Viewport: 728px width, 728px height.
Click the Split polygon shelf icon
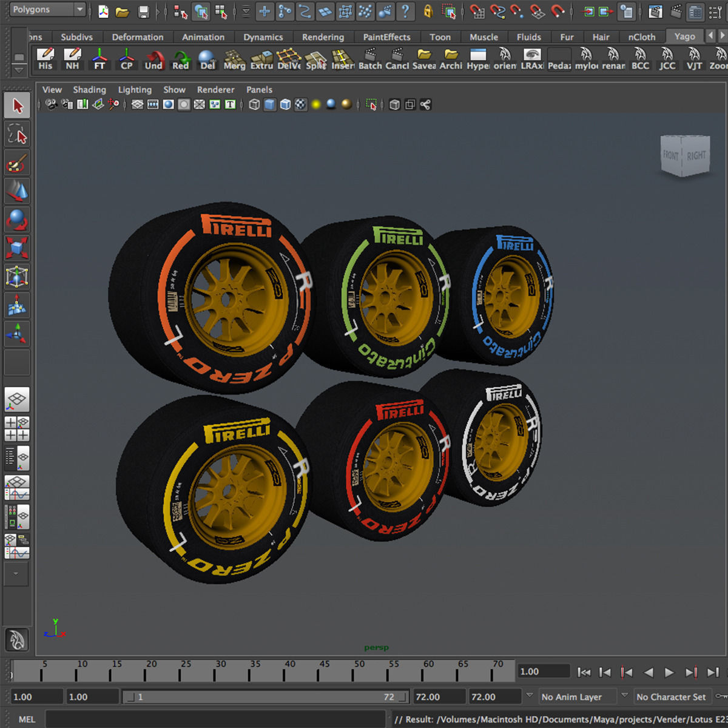point(315,59)
